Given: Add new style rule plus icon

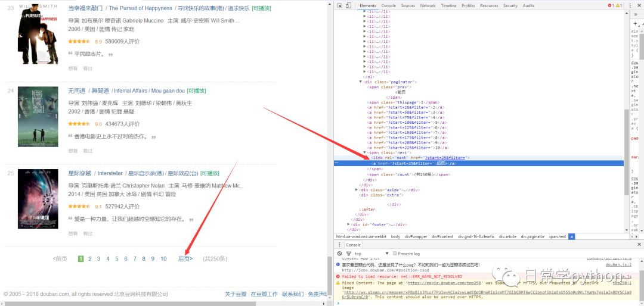Looking at the screenshot, I should pos(635,24).
